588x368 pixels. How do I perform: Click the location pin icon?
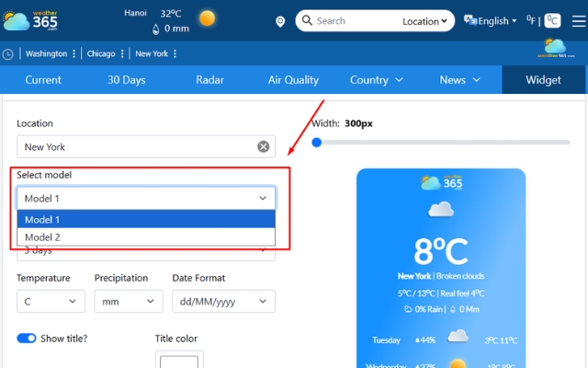point(280,21)
